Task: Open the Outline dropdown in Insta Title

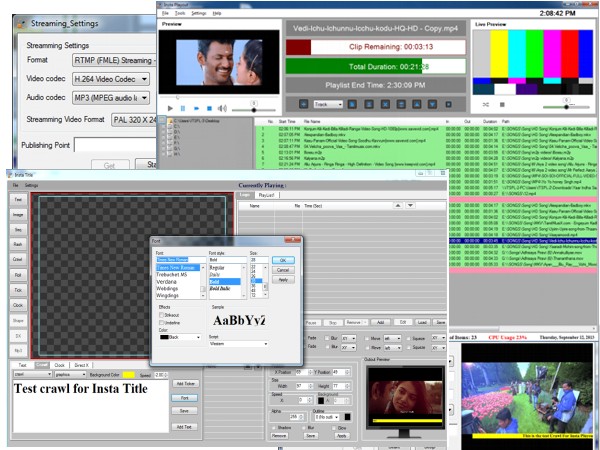Action: pyautogui.click(x=326, y=417)
